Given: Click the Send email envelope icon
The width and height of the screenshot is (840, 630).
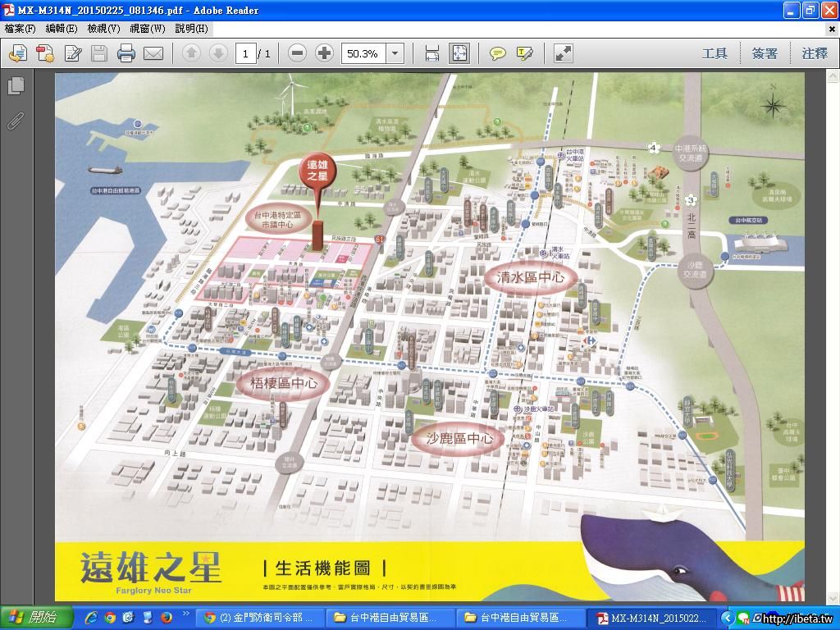Looking at the screenshot, I should [x=153, y=53].
